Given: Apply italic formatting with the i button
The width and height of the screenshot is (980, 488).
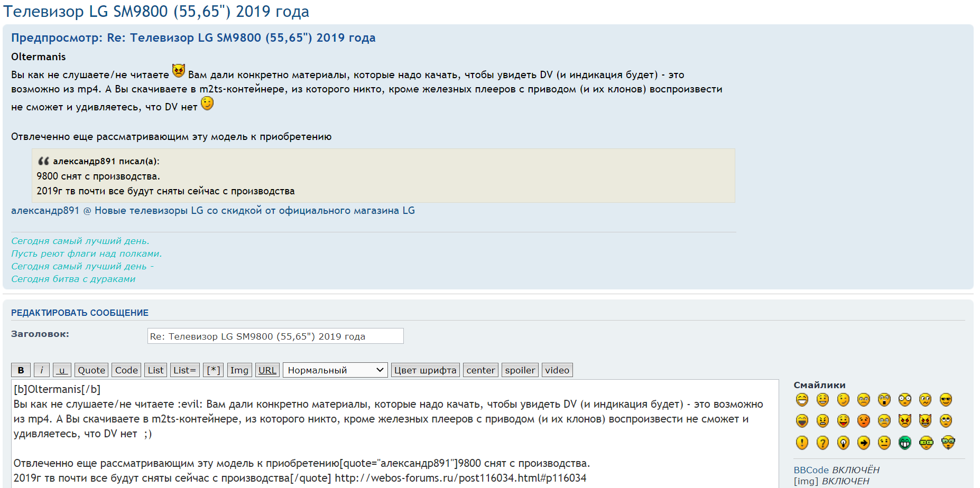Looking at the screenshot, I should tap(42, 370).
